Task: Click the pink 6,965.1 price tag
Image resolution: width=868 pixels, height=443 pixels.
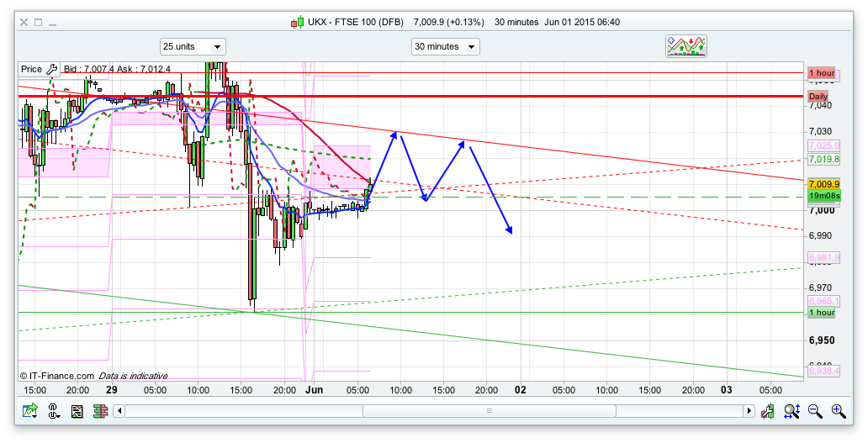Action: coord(824,302)
